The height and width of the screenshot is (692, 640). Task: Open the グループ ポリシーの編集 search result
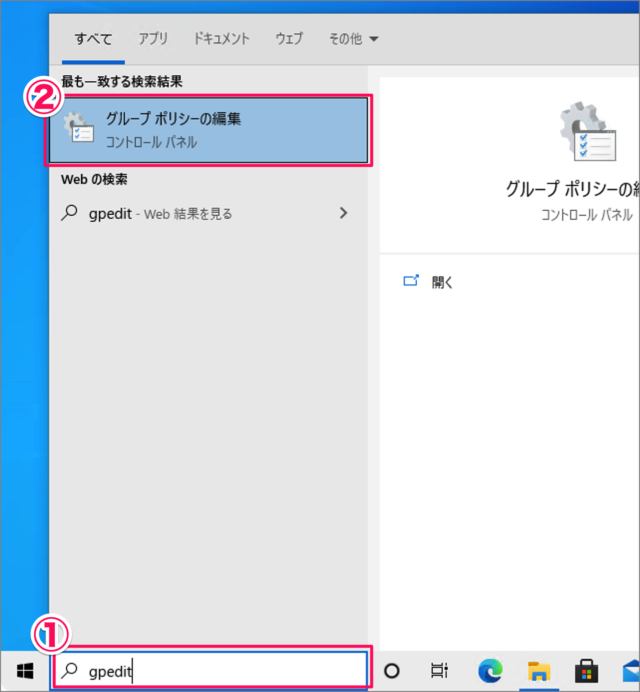(209, 130)
